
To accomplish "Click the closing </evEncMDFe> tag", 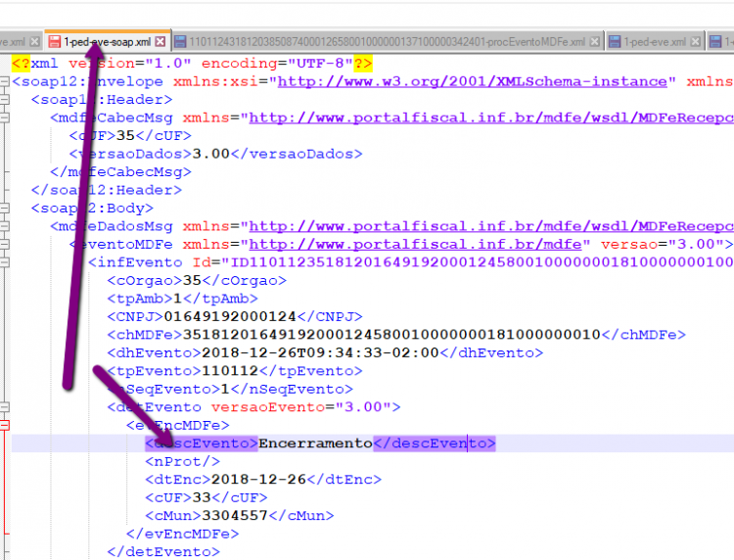I will pyautogui.click(x=182, y=534).
